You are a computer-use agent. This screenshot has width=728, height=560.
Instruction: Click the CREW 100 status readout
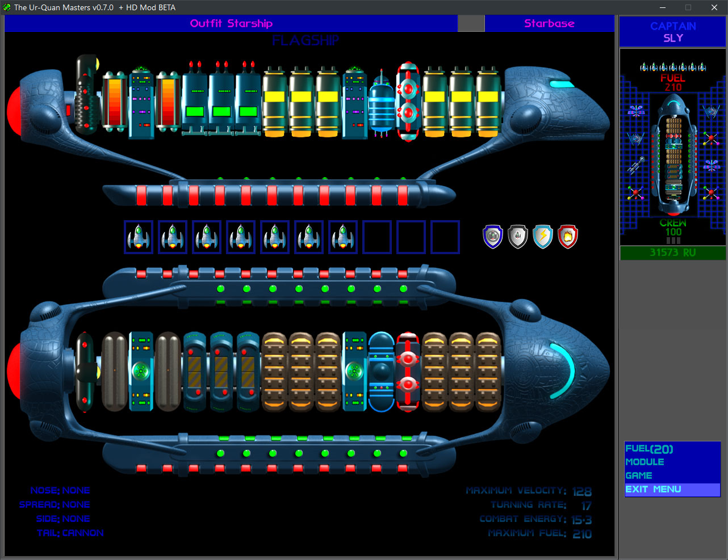point(673,228)
